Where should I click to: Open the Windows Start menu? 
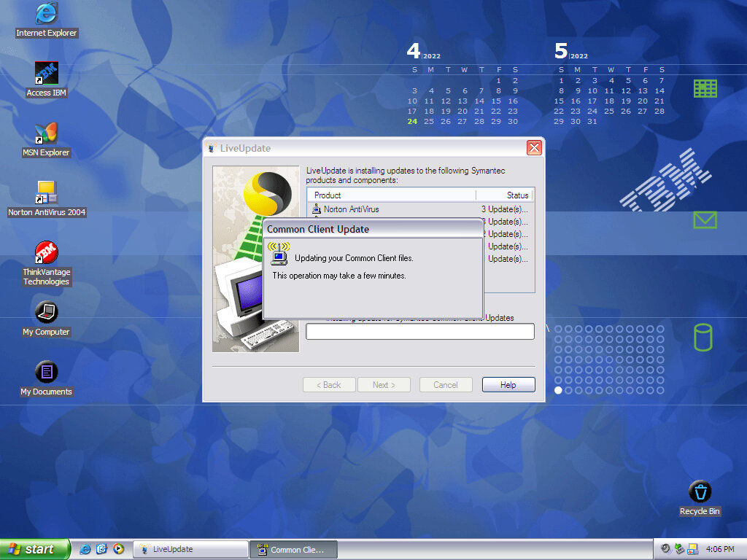34,549
